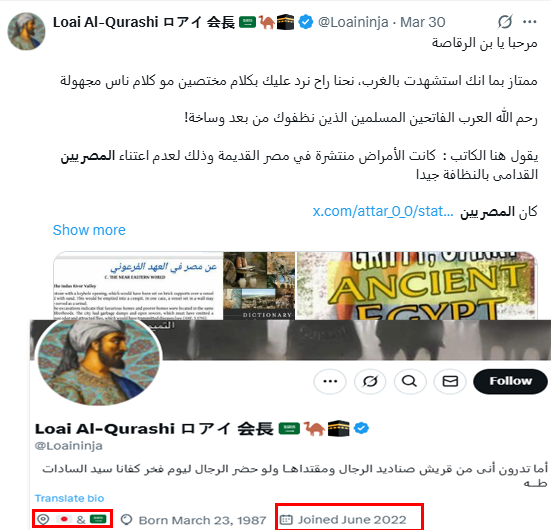Click the calendar icon near Joined June 2022
This screenshot has width=551, height=530.
tap(286, 519)
